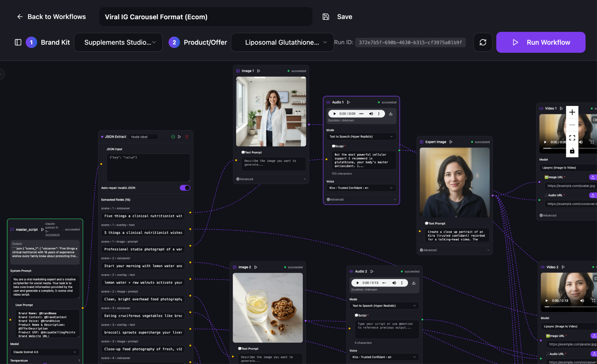Upload an image via Video 1 Image URL icon
The width and height of the screenshot is (597, 364).
coord(593,177)
